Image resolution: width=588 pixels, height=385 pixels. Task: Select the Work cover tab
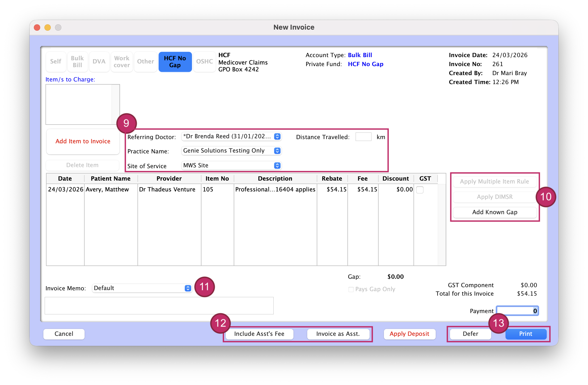pos(122,62)
